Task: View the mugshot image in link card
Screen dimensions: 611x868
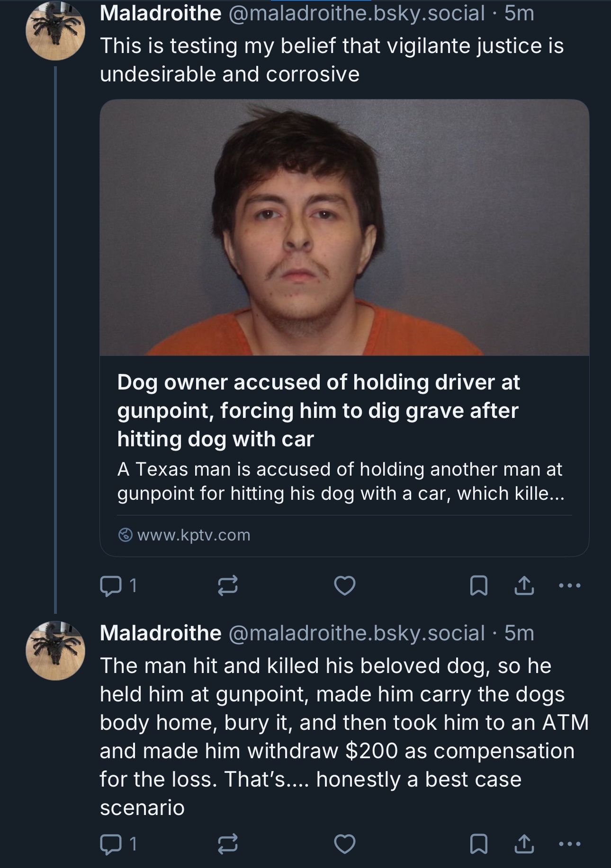Action: coord(344,227)
